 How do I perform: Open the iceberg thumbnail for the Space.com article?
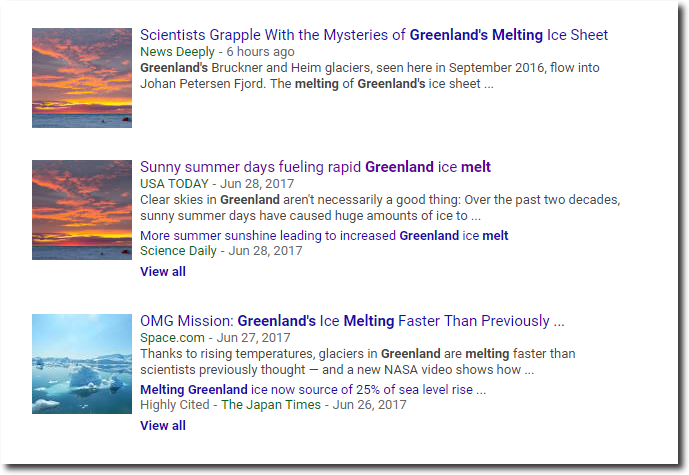point(82,364)
